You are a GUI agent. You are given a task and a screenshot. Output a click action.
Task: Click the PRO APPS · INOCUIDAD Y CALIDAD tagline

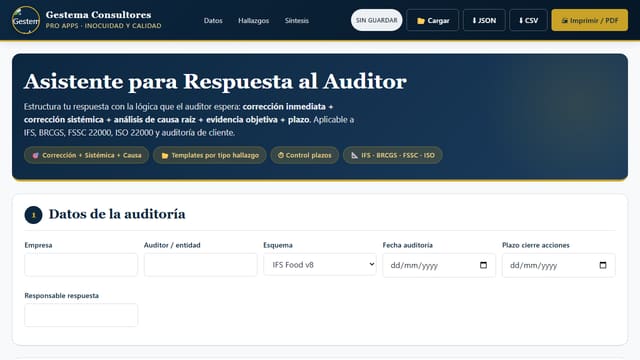click(x=103, y=26)
